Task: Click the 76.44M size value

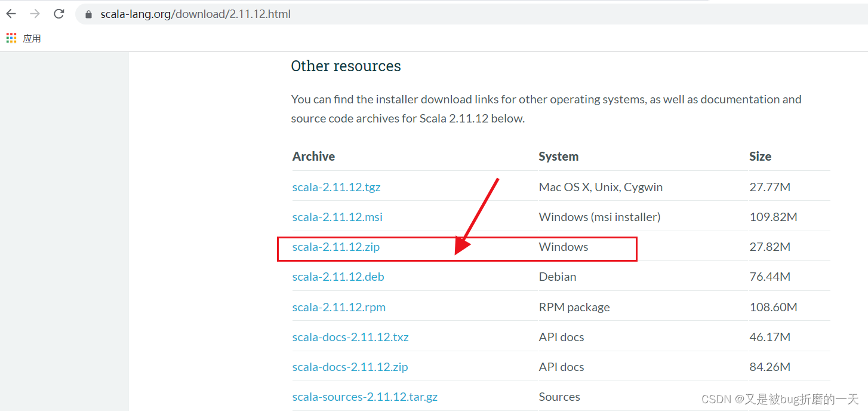Action: pyautogui.click(x=769, y=277)
